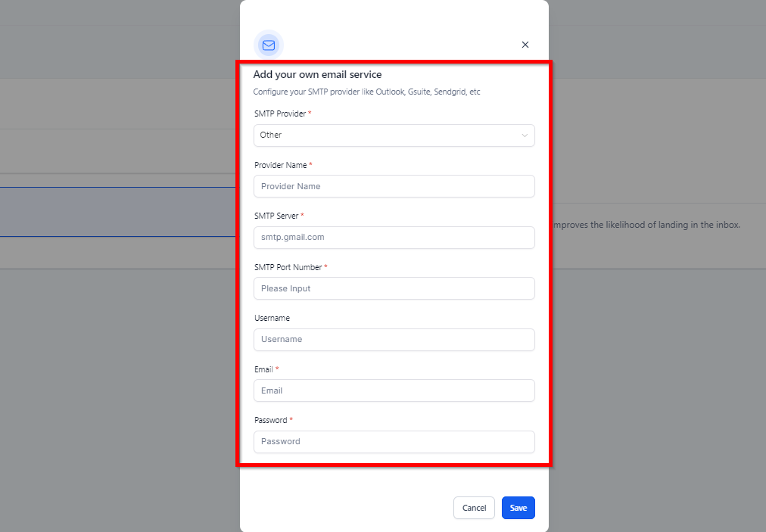
Task: Click the 'Add your own email service' heading
Action: click(317, 75)
